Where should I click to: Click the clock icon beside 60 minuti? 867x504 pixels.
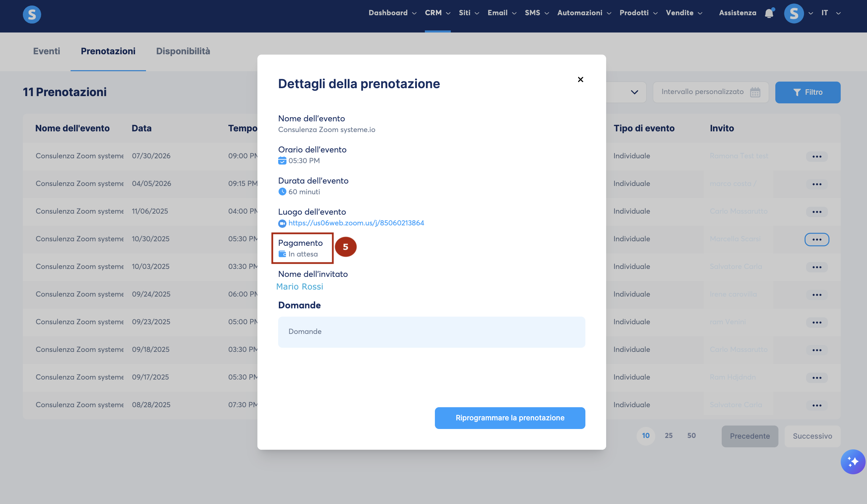click(282, 192)
